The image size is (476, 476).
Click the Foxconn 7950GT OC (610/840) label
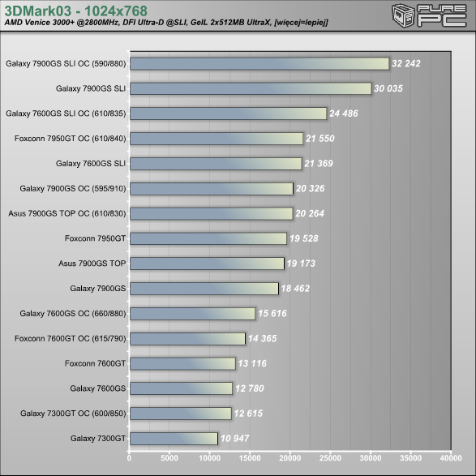[70, 139]
